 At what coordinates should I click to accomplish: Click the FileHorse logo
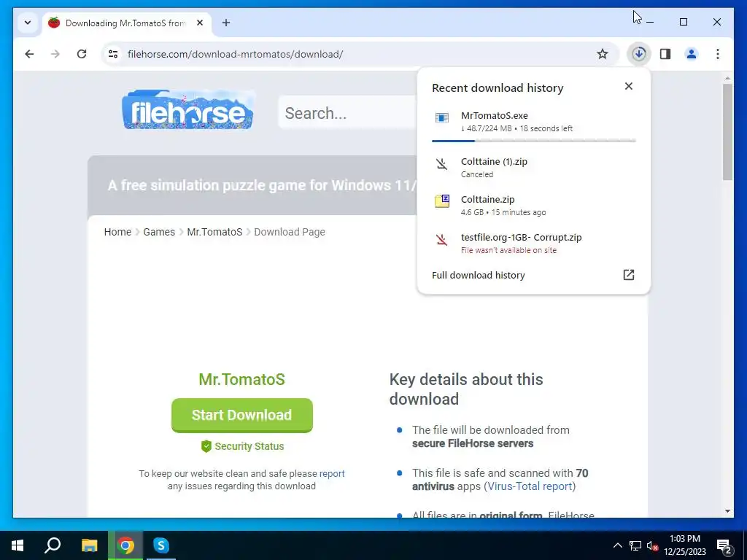click(187, 110)
